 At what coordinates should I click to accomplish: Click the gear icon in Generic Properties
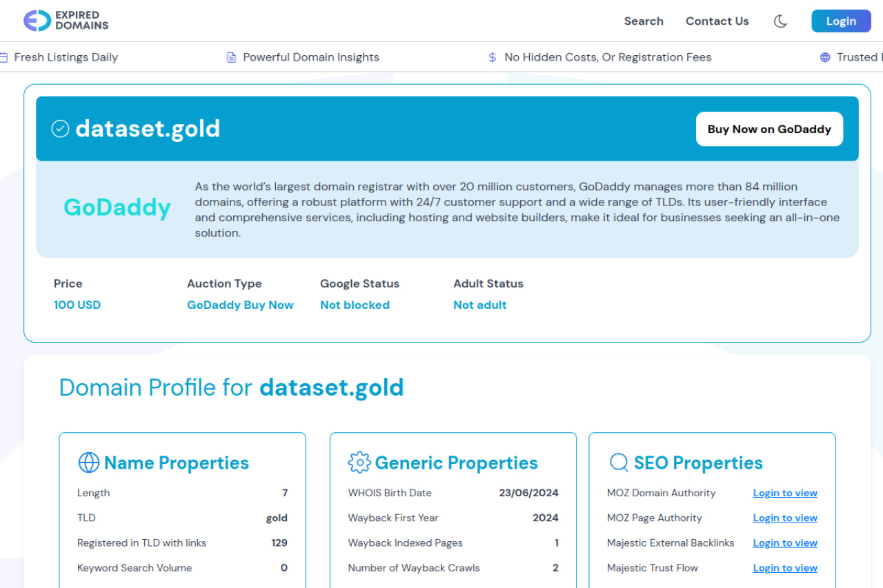click(359, 463)
